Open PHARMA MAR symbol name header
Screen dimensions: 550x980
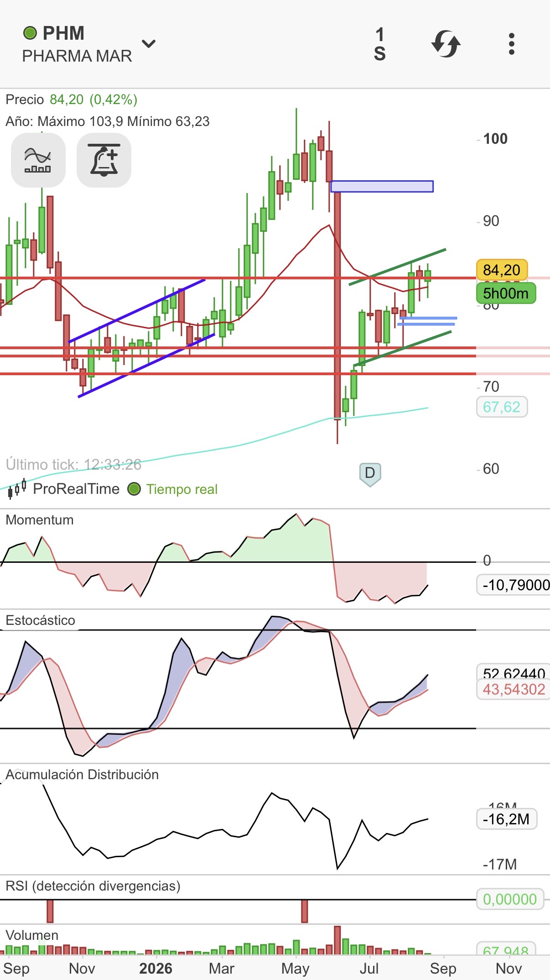(x=77, y=56)
